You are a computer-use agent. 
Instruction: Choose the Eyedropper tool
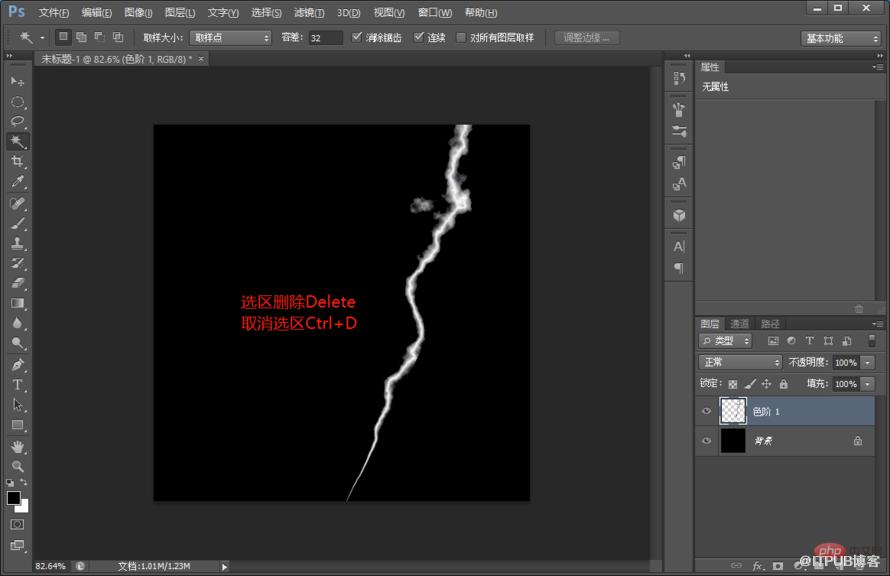18,182
